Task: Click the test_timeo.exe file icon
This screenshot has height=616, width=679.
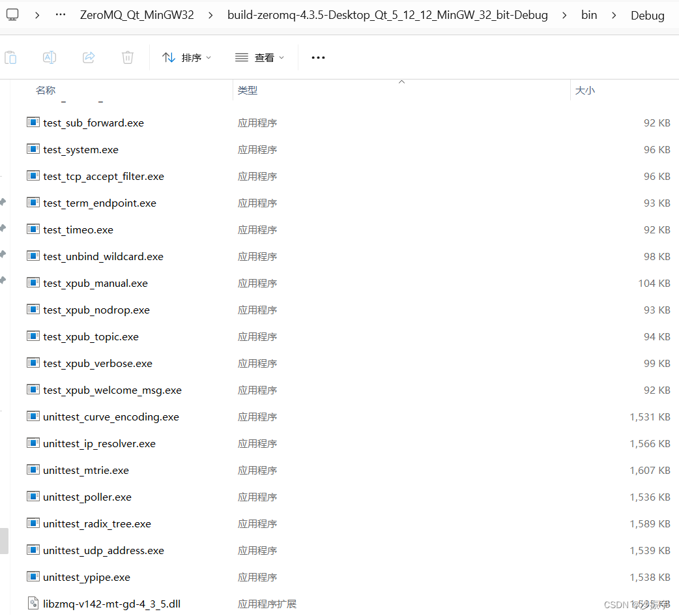Action: coord(33,229)
